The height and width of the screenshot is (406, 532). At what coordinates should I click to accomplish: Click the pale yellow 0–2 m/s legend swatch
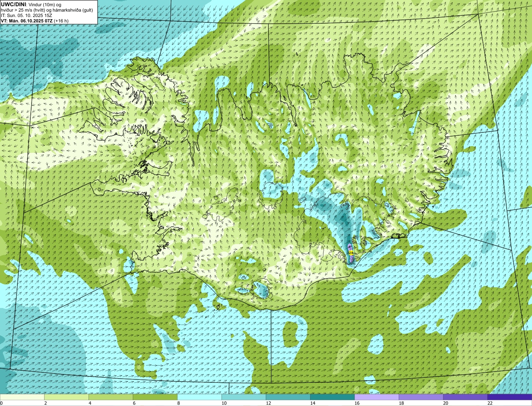[22, 397]
